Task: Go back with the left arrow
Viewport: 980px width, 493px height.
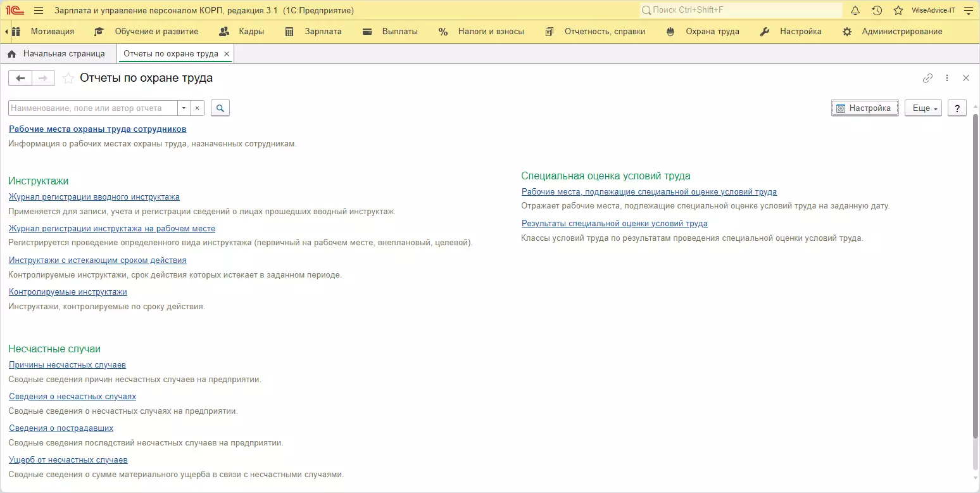Action: 20,78
